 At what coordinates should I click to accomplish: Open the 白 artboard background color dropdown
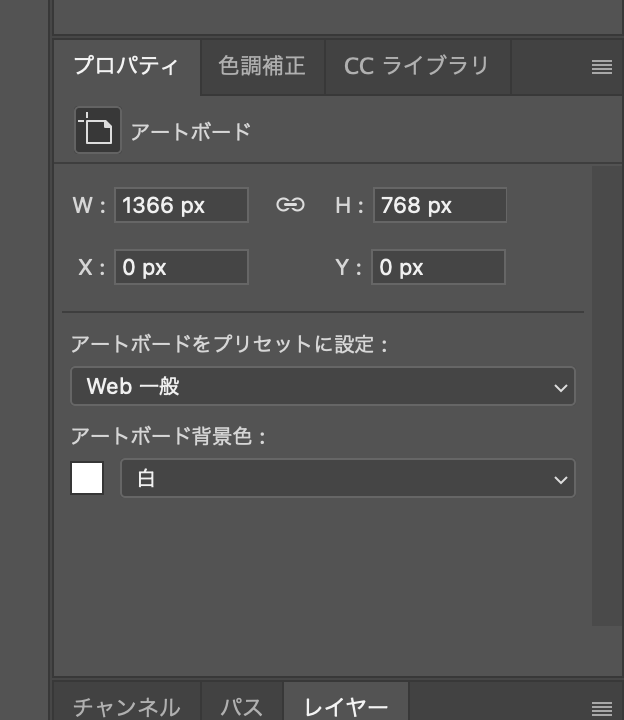tap(347, 479)
